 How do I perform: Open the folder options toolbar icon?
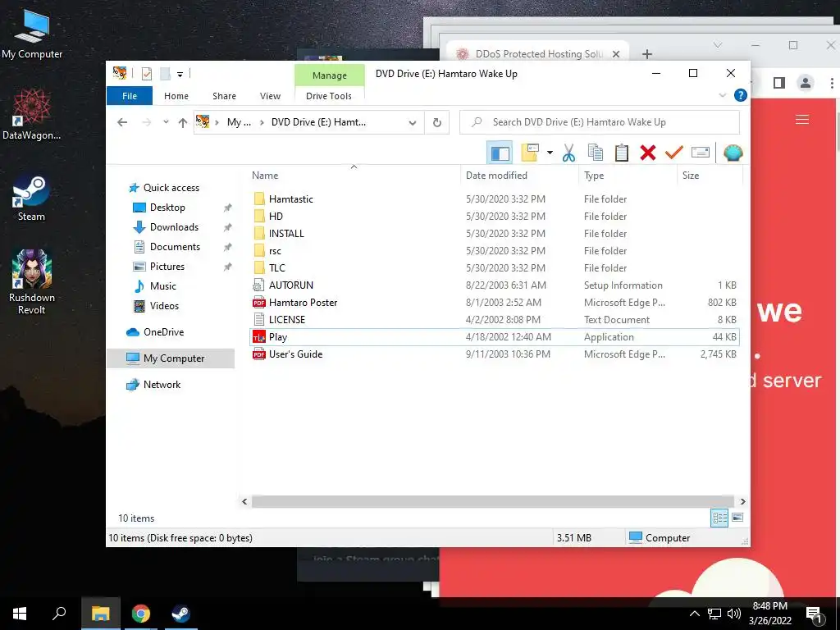point(530,153)
